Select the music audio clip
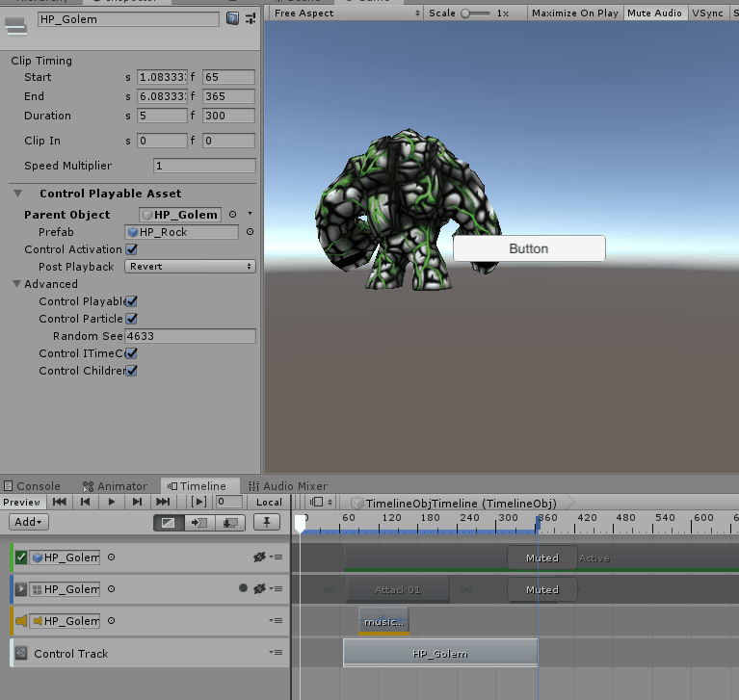This screenshot has width=739, height=700. [383, 621]
